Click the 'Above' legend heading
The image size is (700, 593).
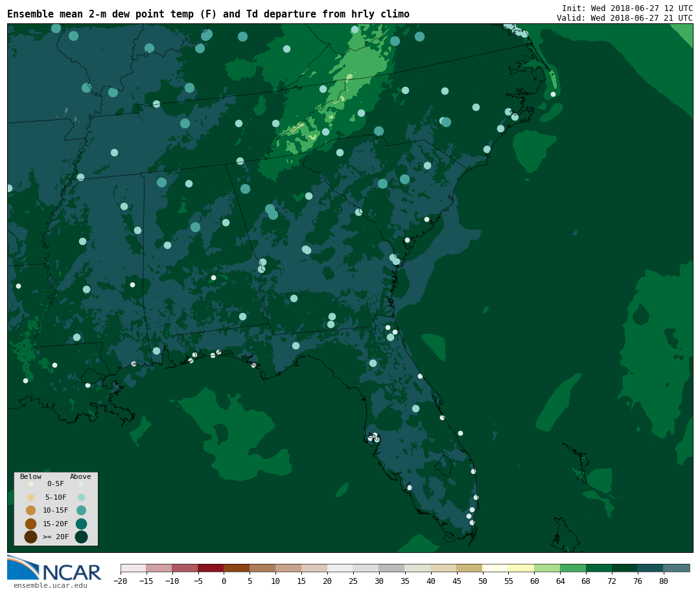coord(80,476)
